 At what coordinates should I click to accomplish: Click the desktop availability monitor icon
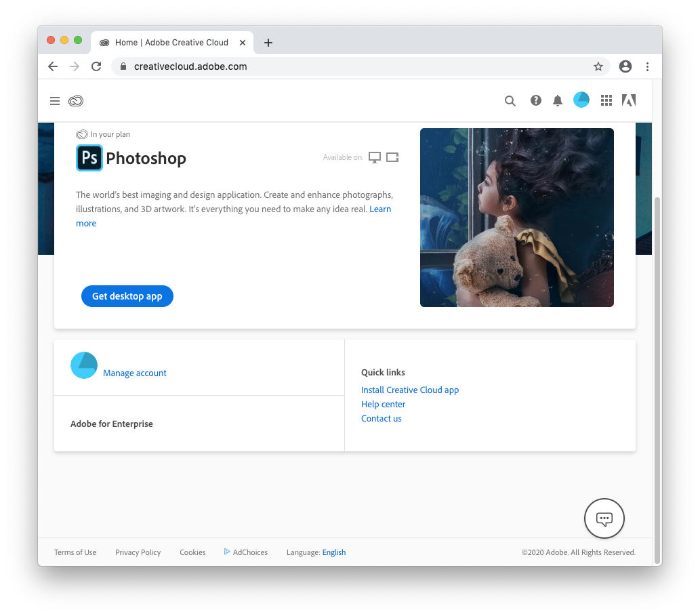click(x=375, y=158)
